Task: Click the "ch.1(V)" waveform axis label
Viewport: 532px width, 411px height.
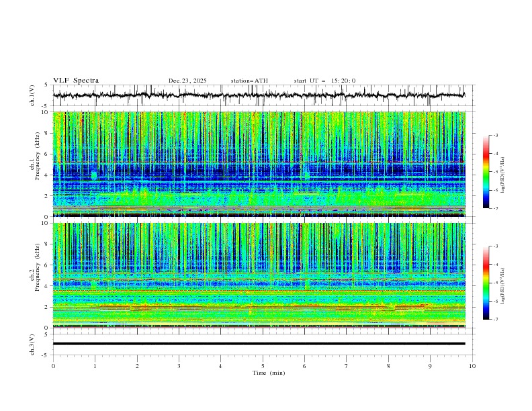Action: click(x=32, y=95)
